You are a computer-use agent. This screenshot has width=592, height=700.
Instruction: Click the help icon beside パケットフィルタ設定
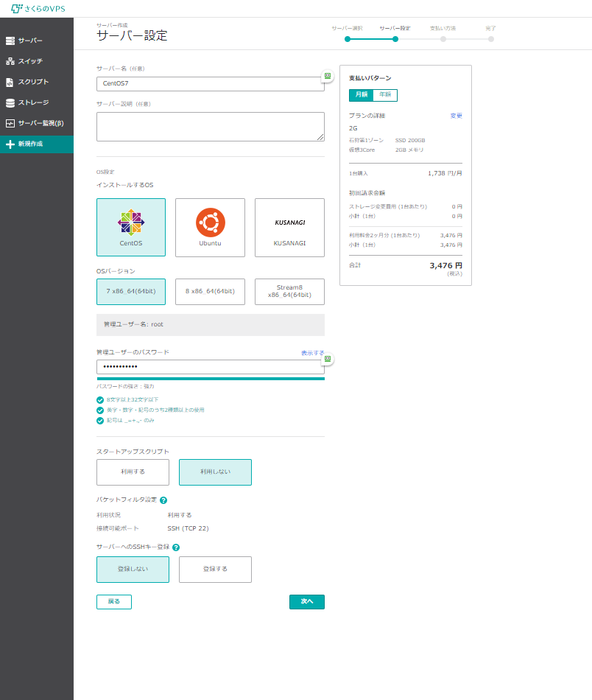click(163, 500)
